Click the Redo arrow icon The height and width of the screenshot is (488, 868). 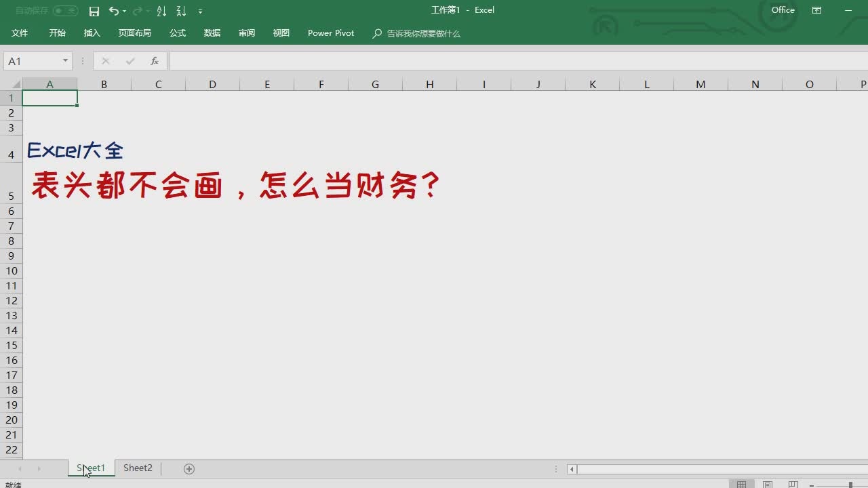click(138, 11)
